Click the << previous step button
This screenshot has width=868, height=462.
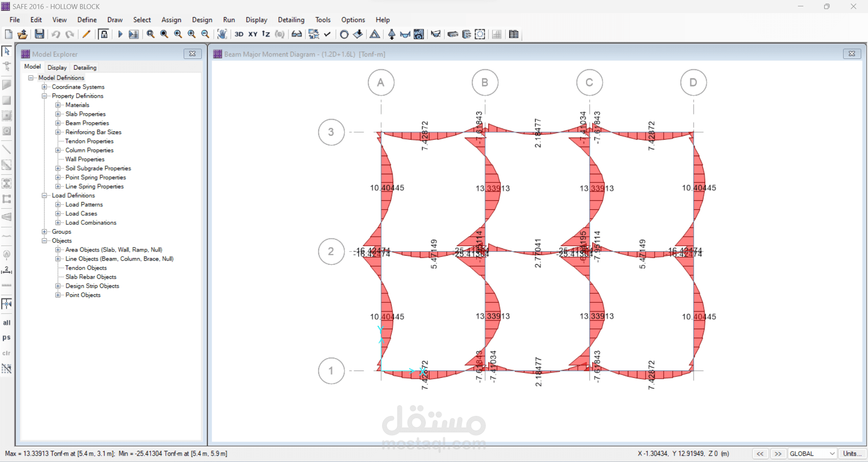pyautogui.click(x=760, y=453)
